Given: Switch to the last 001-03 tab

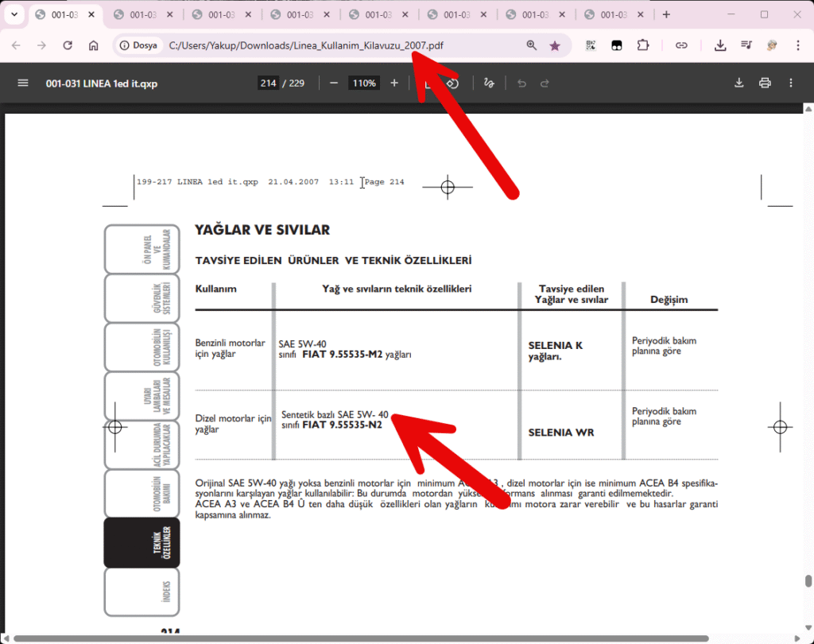Looking at the screenshot, I should click(614, 14).
